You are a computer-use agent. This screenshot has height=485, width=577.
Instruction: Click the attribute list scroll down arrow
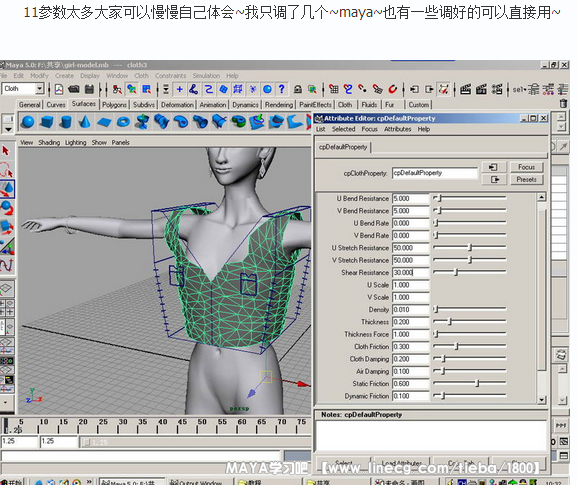coord(541,400)
